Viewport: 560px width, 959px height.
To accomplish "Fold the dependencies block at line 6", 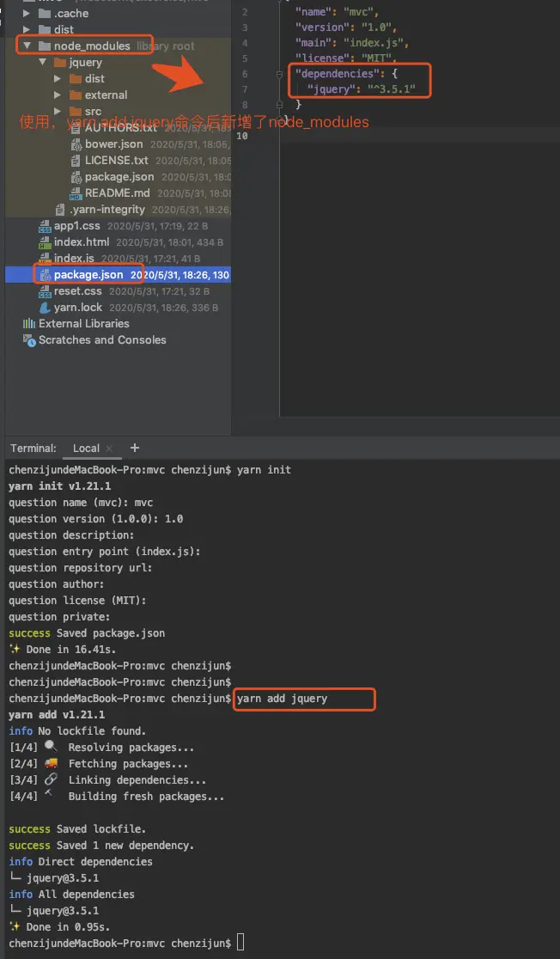I will pos(280,74).
